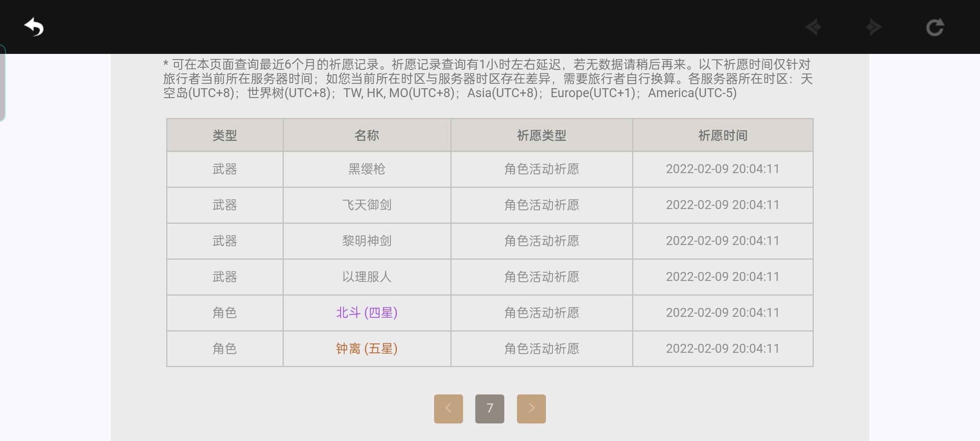
Task: Click the wish timestamp in the 以理服人 row
Action: point(723,277)
